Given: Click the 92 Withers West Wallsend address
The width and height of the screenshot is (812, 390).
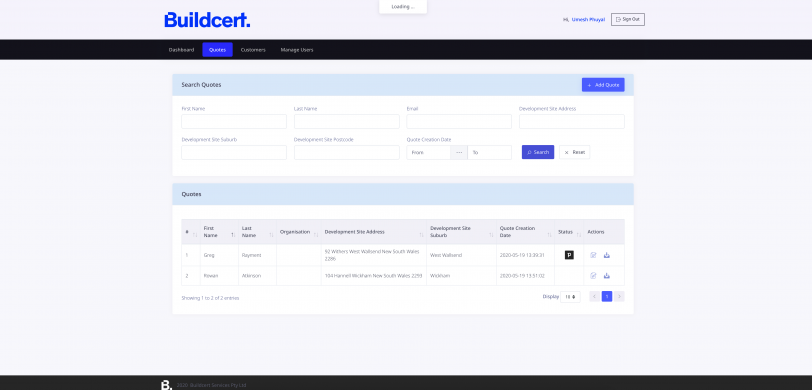Looking at the screenshot, I should pyautogui.click(x=372, y=255).
